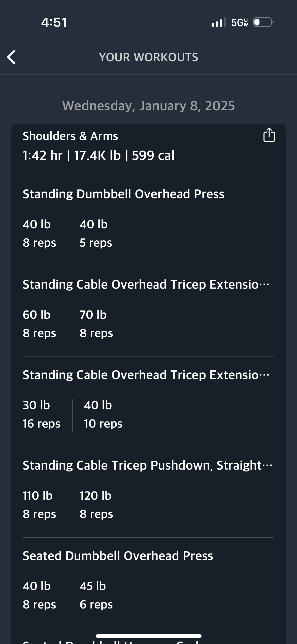297x644 pixels.
Task: Select the 40 lb 10 reps set
Action: point(103,414)
